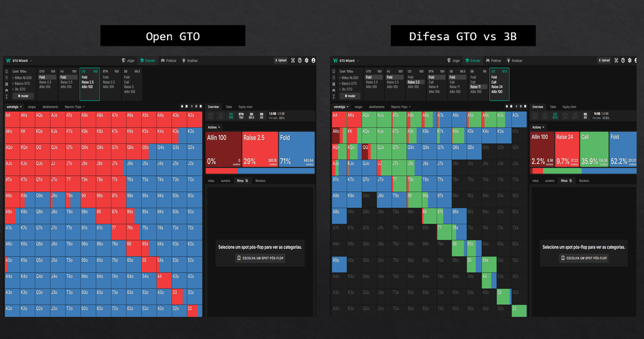Image resolution: width=644 pixels, height=339 pixels.
Task: Select the Overview tab in Open GTO window
Action: [x=213, y=107]
